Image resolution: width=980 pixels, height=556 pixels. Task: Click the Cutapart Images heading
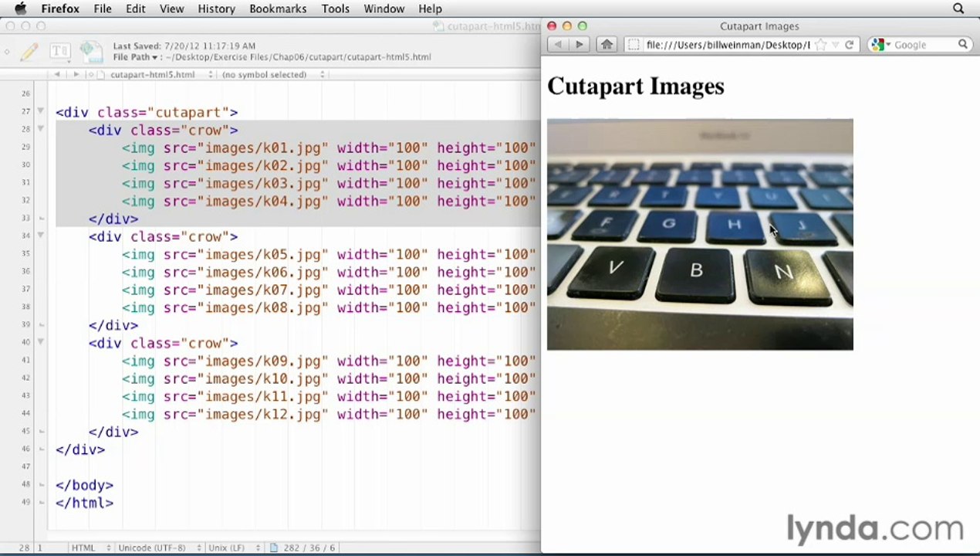tap(636, 86)
